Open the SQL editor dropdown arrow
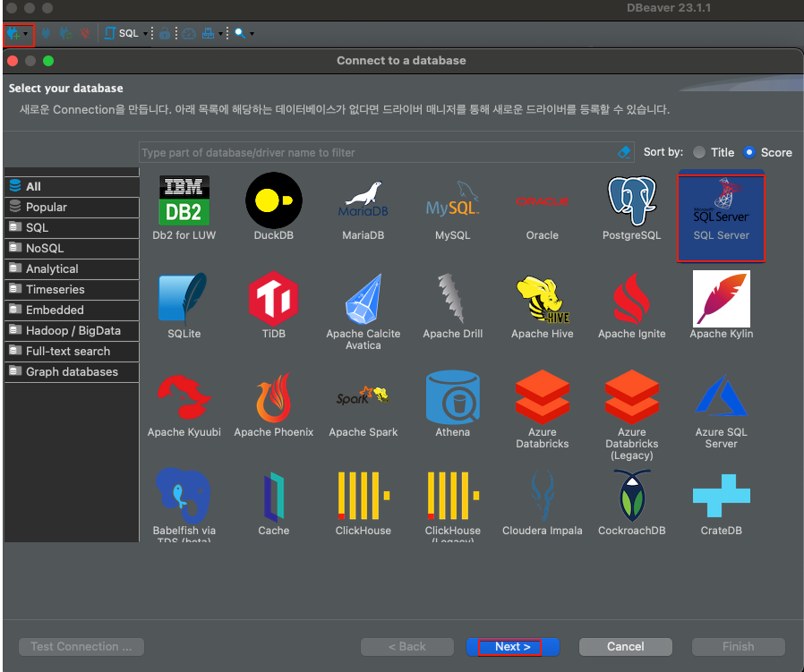The image size is (804, 672). click(x=145, y=34)
